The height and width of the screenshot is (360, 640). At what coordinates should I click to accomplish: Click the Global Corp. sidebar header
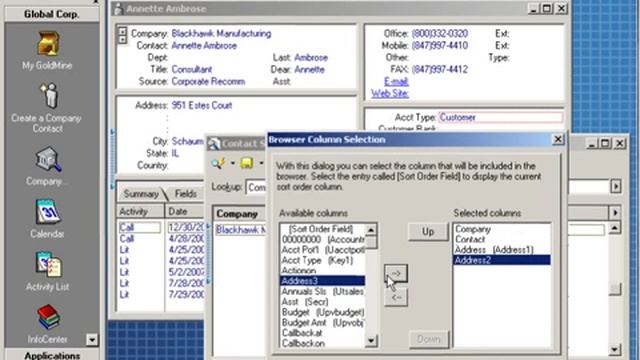coord(52,14)
